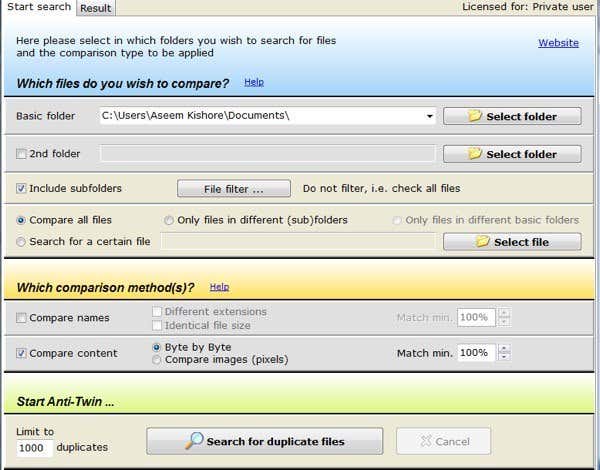Click the duplicates limit input field
The height and width of the screenshot is (470, 600).
click(x=34, y=448)
